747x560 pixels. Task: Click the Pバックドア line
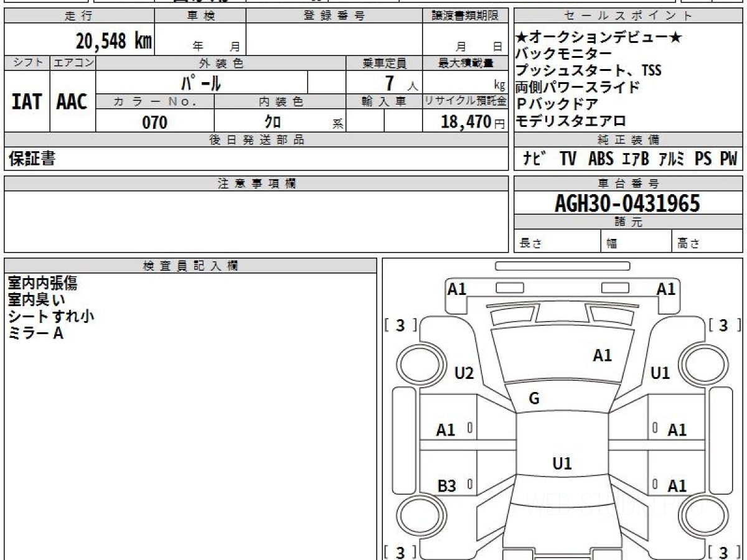pos(557,104)
